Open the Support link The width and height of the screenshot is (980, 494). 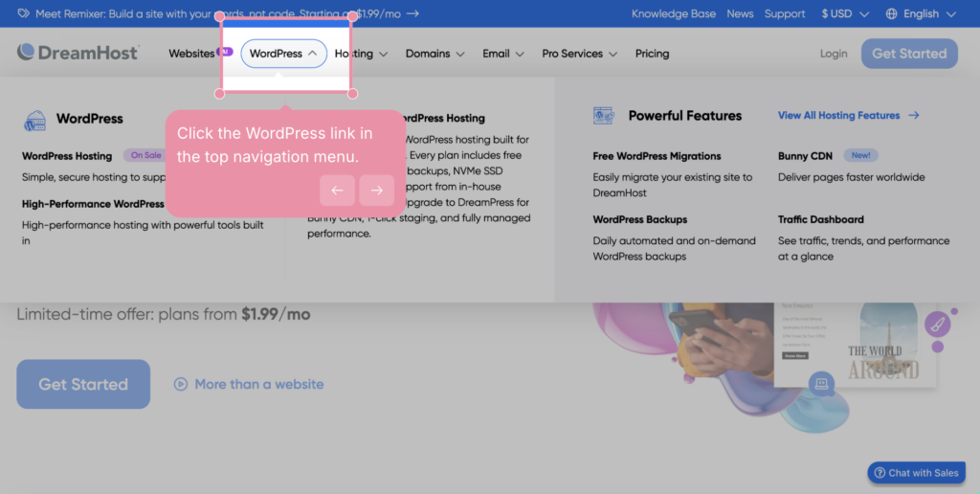(785, 13)
